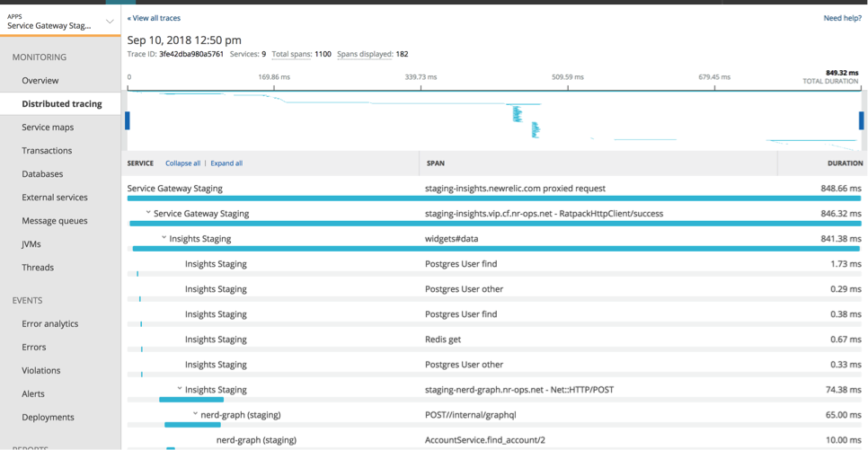Open Transactions page
868x450 pixels.
[47, 150]
